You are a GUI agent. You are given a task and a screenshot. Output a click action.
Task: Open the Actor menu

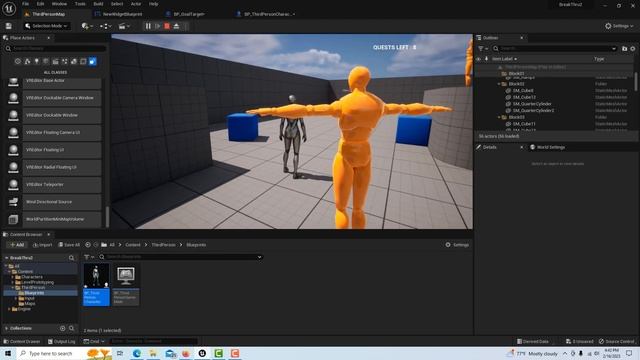(x=136, y=4)
